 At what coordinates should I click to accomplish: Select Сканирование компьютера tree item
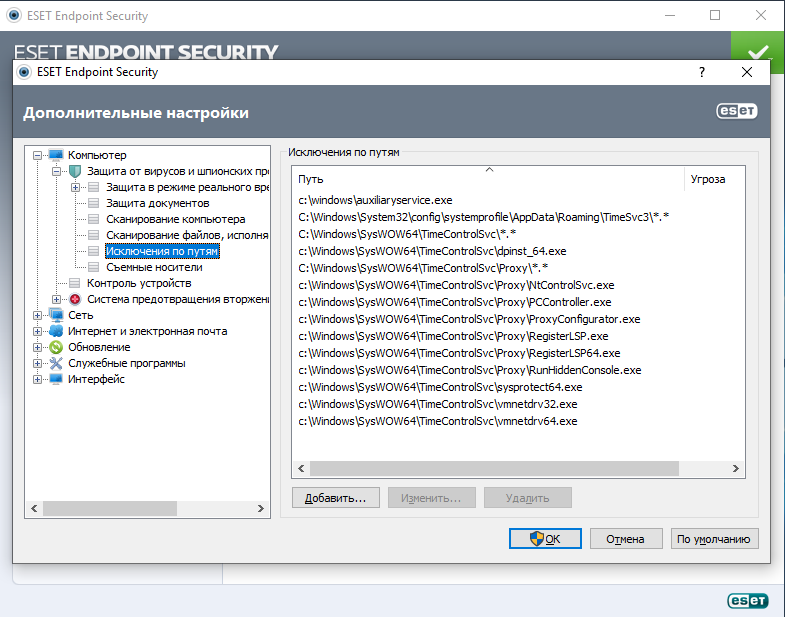point(175,219)
